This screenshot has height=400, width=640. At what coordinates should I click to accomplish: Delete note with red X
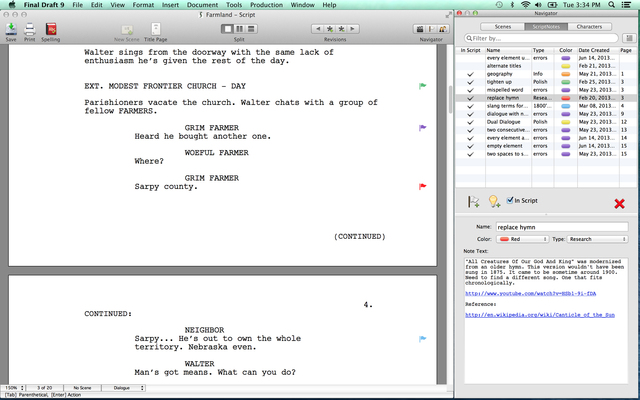[x=619, y=203]
